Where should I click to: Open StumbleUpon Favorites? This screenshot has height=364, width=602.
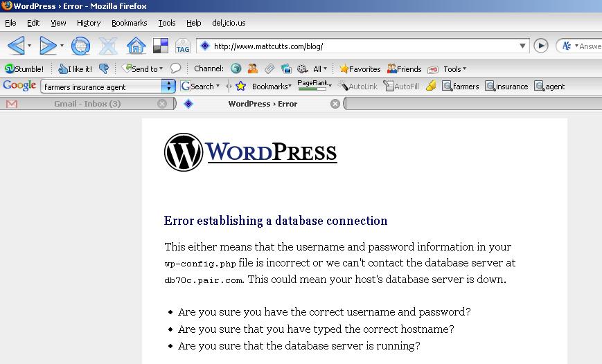[360, 69]
